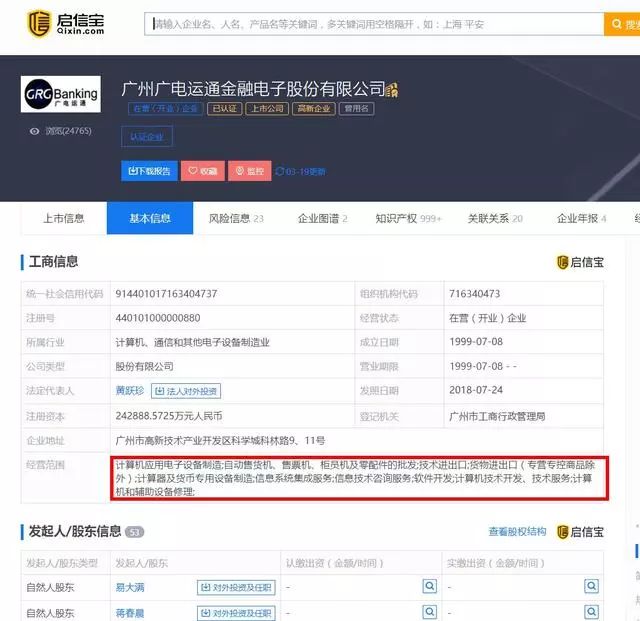Viewport: 640px width, 621px height.
Task: Open the 关联关系 tab
Action: coord(495,218)
